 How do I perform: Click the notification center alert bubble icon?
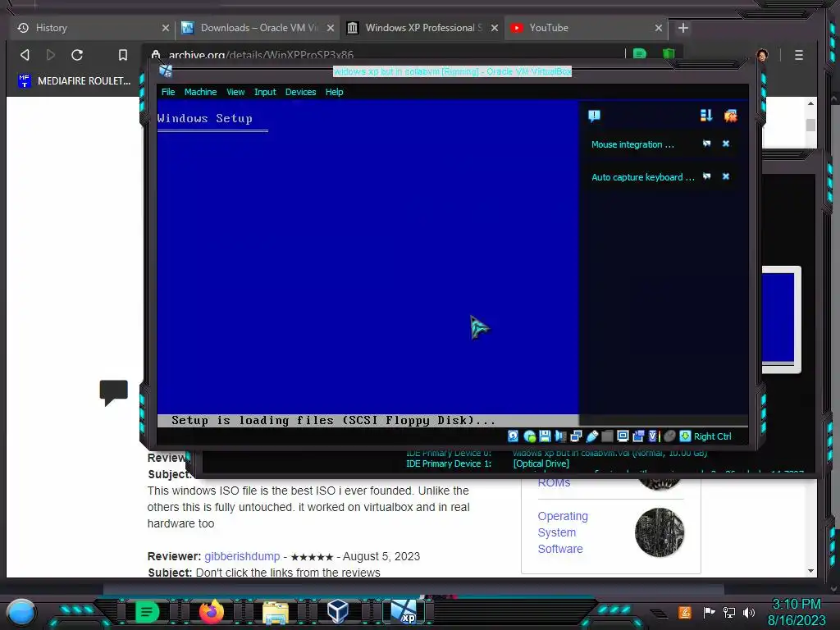coord(594,116)
